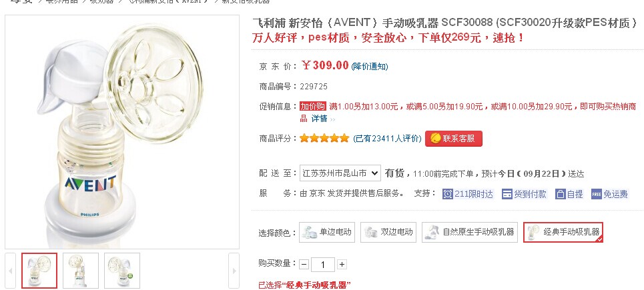Click the 211限时达 clock icon
The height and width of the screenshot is (290, 644).
click(x=448, y=194)
